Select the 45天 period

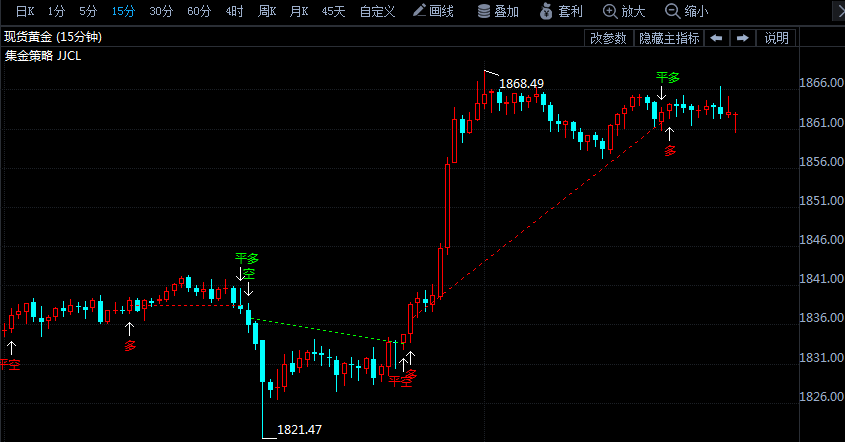point(333,11)
